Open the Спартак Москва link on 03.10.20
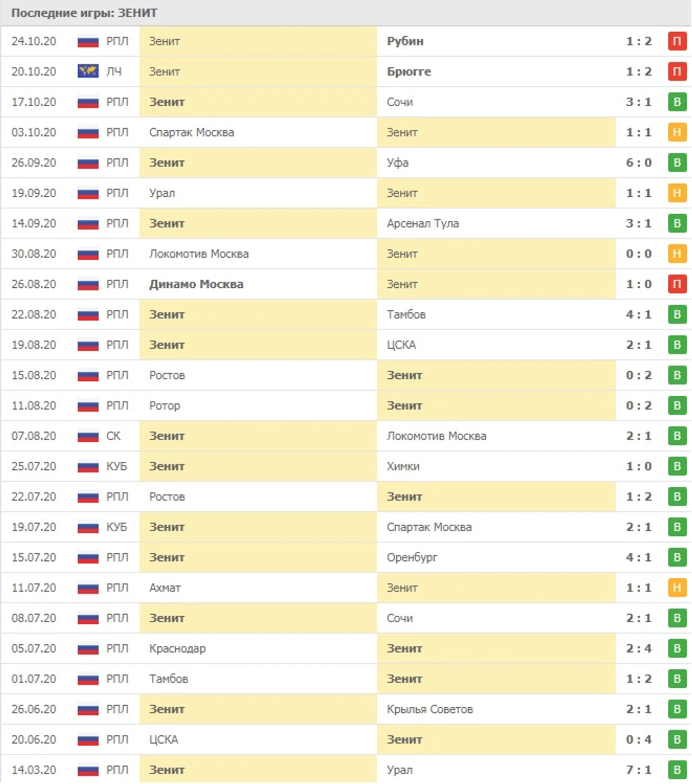The image size is (692, 784). 191,132
